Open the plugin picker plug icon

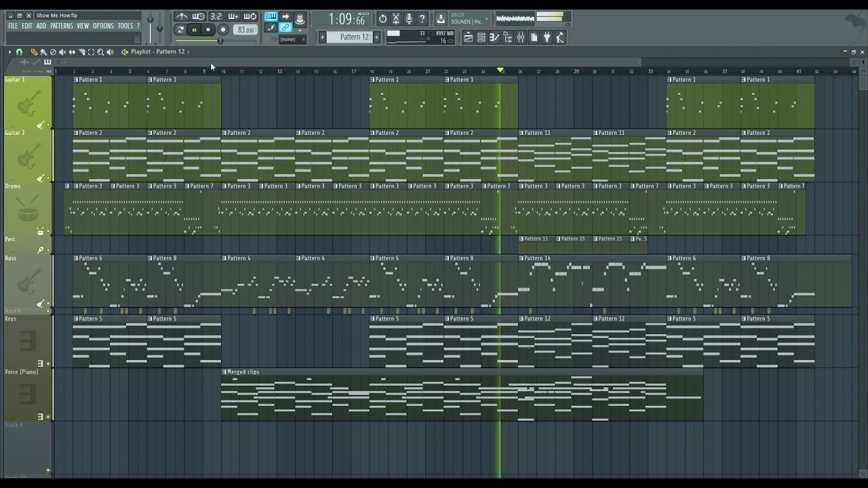pyautogui.click(x=547, y=37)
